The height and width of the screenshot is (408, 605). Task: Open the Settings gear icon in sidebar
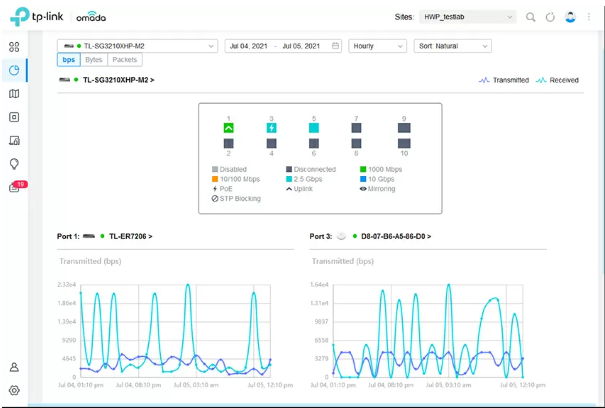pos(14,390)
